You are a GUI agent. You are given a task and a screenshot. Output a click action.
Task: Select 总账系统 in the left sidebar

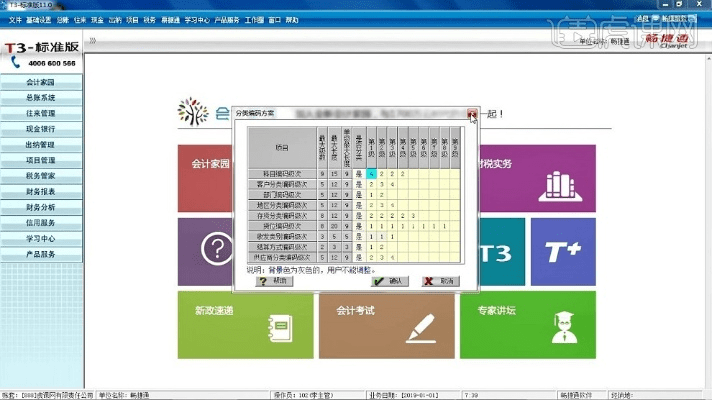pyautogui.click(x=41, y=98)
